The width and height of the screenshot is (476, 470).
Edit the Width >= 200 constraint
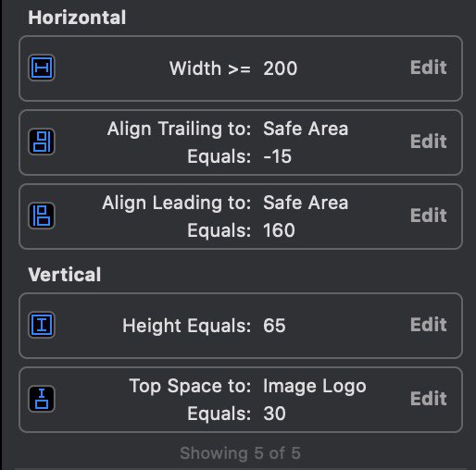(x=429, y=68)
